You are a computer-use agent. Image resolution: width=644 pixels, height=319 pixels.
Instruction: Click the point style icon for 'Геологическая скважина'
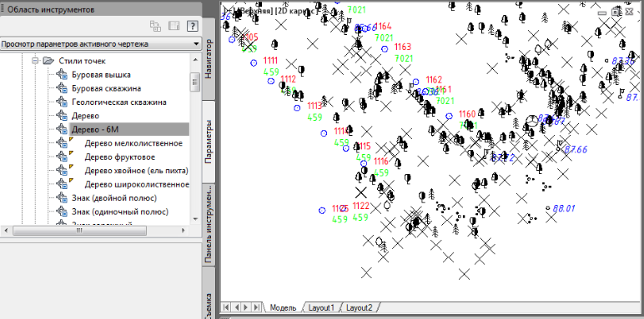(62, 102)
